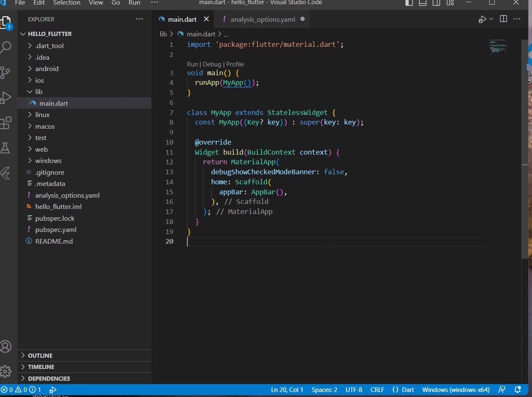Open the Source Control view
This screenshot has height=397, width=532.
(x=5, y=73)
